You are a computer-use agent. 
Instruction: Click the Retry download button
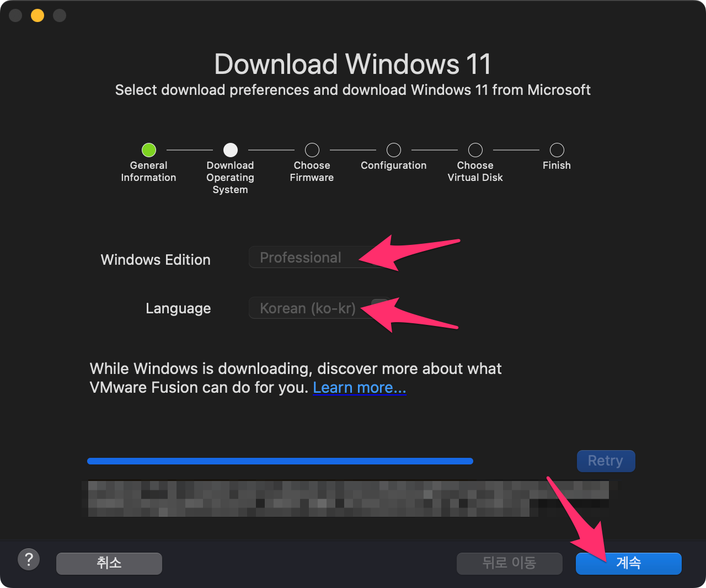point(606,461)
